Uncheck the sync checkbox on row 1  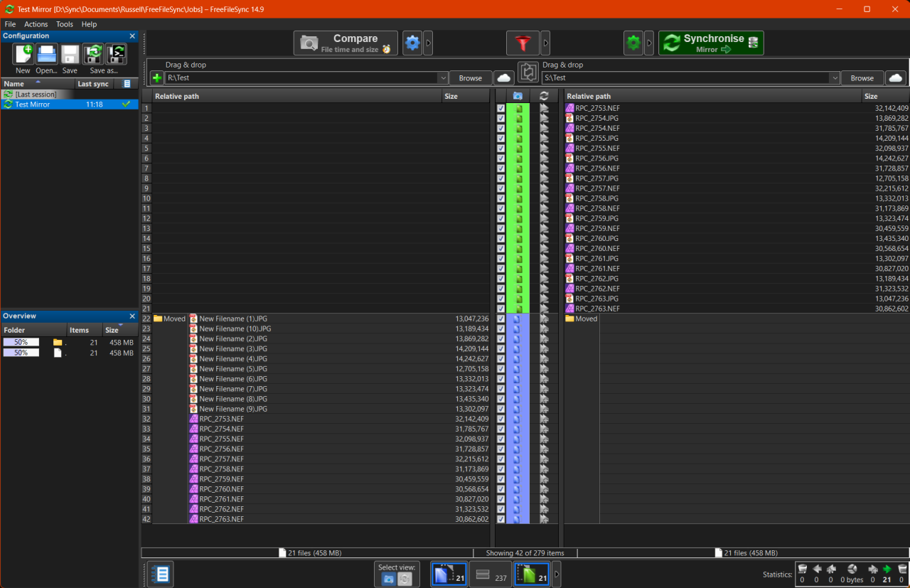coord(501,108)
